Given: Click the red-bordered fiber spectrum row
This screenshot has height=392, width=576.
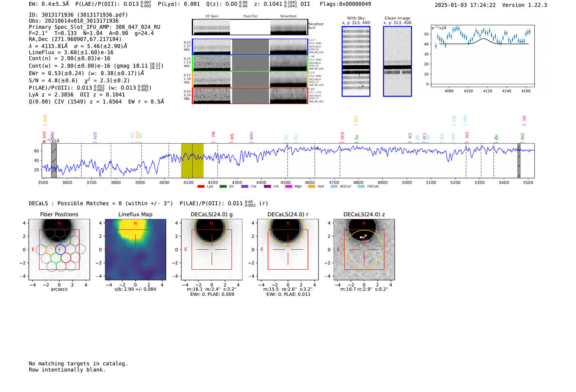Looking at the screenshot, I should click(x=250, y=95).
